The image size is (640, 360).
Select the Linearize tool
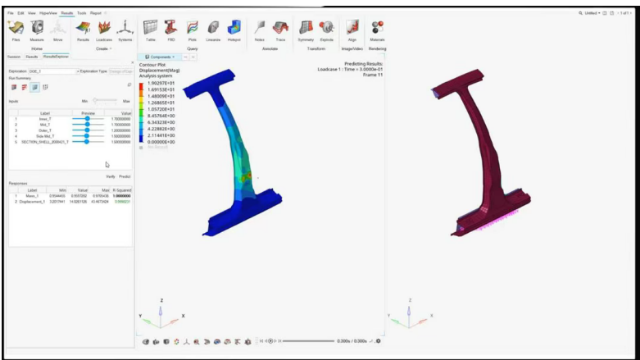213,31
